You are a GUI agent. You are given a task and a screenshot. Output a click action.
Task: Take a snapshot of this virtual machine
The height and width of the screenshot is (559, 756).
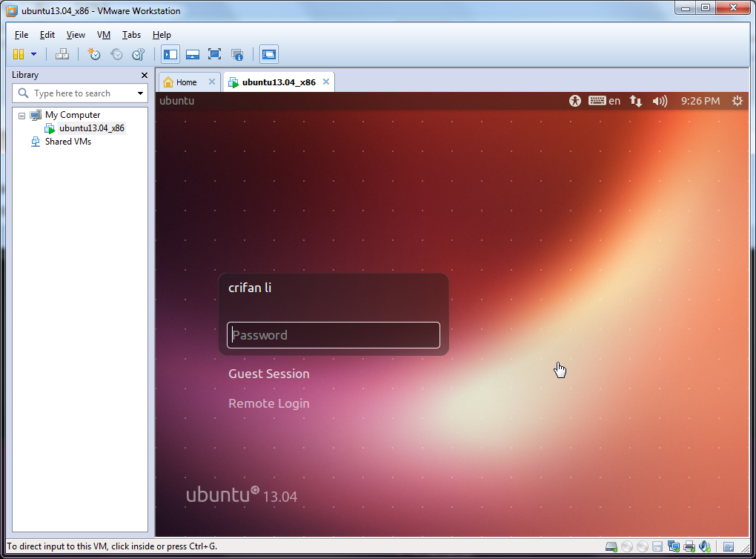94,54
